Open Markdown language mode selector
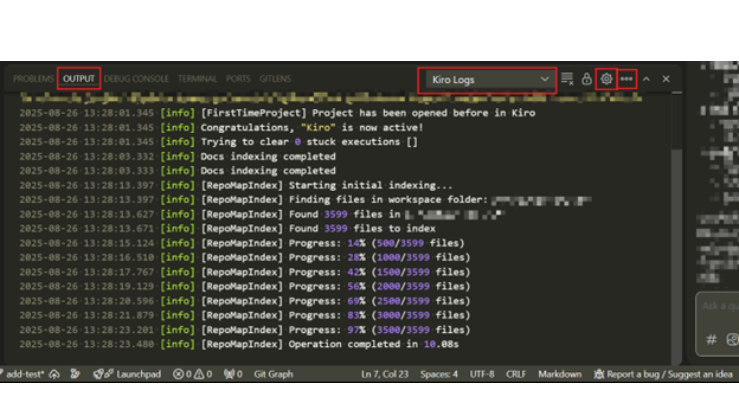Image resolution: width=739 pixels, height=415 pixels. click(x=560, y=374)
